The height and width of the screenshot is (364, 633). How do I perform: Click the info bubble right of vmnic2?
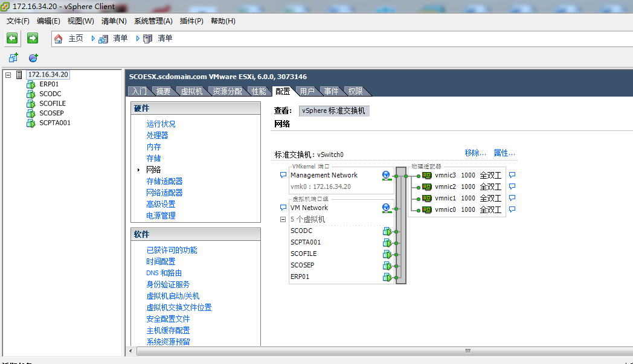[512, 187]
